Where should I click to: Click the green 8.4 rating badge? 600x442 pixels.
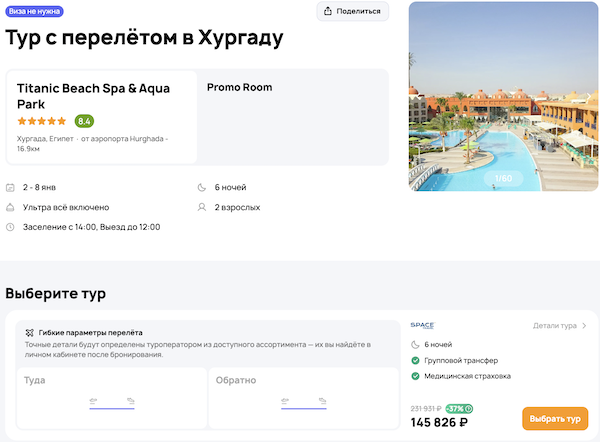pyautogui.click(x=84, y=121)
